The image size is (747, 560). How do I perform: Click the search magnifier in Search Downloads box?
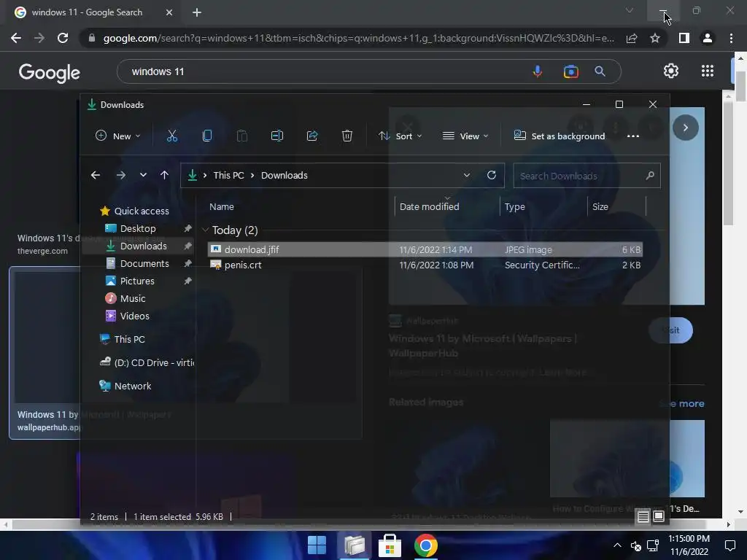tap(650, 176)
